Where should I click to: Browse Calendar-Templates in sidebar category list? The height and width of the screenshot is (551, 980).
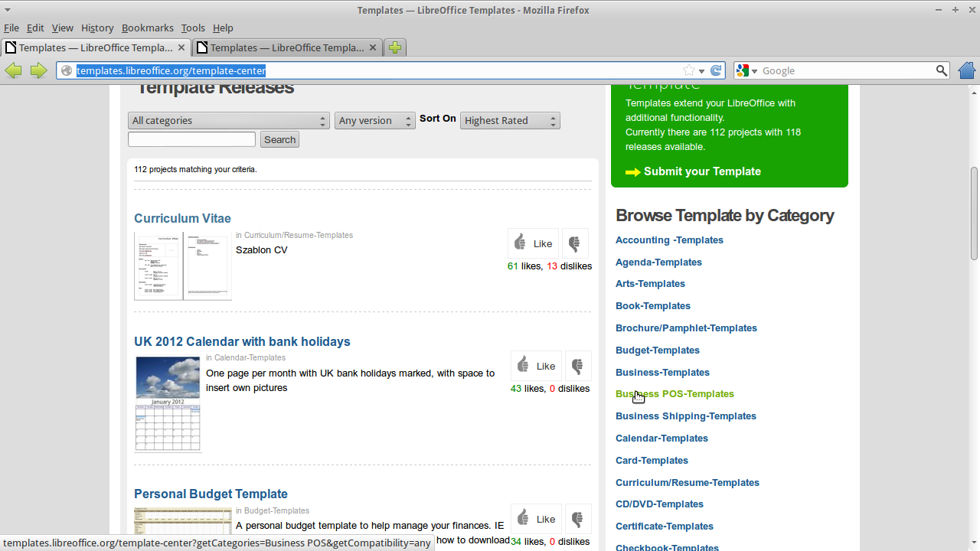661,438
